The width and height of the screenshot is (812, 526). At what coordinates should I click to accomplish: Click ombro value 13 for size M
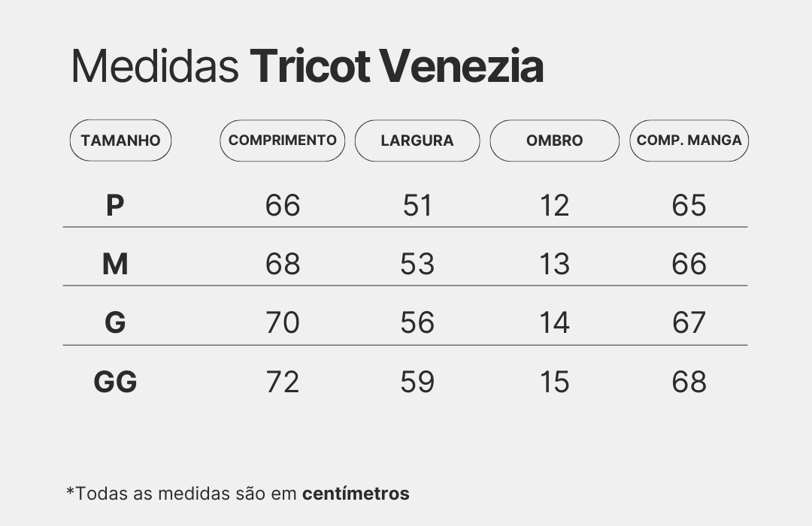[555, 264]
